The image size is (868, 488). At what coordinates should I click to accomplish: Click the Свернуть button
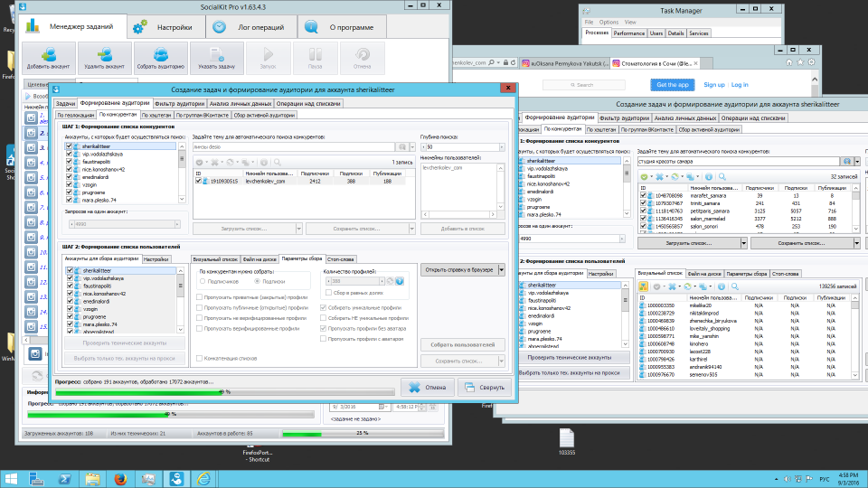(485, 388)
